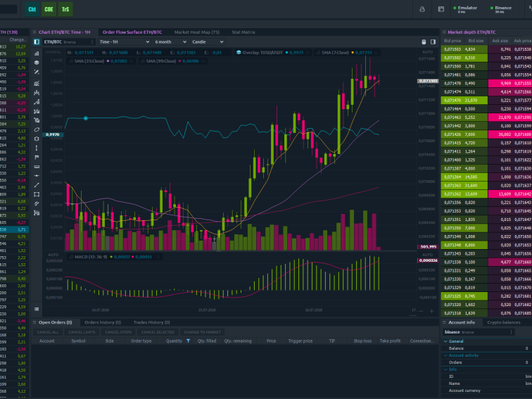Open the binance account selector dots
This screenshot has height=399, width=532.
(x=511, y=332)
